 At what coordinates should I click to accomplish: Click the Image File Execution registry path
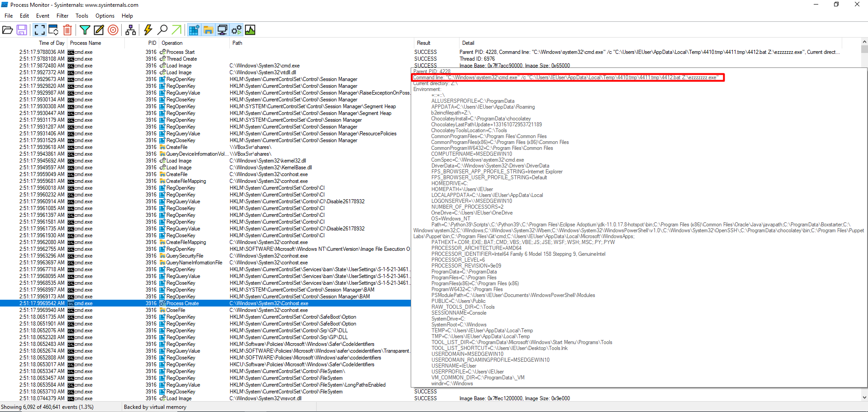[x=320, y=249]
